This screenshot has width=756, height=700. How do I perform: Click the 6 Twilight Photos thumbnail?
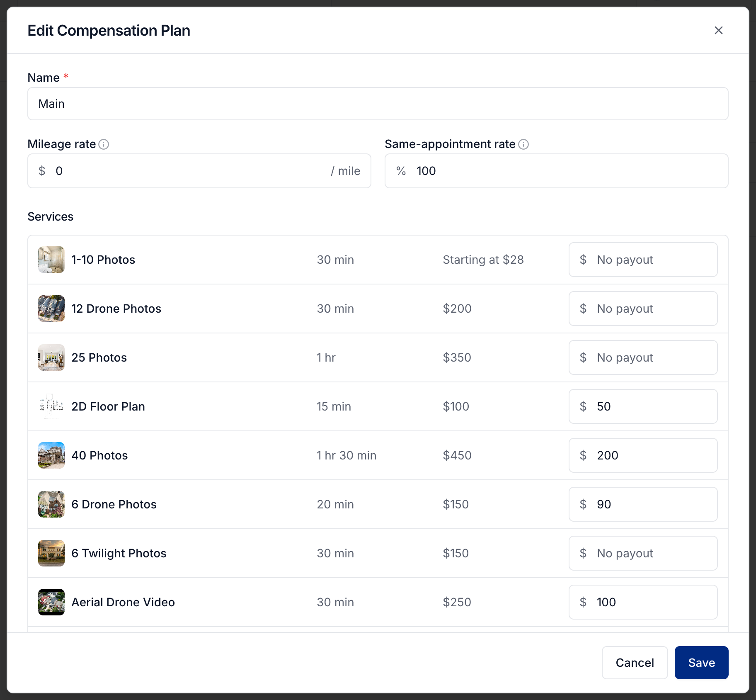(51, 553)
